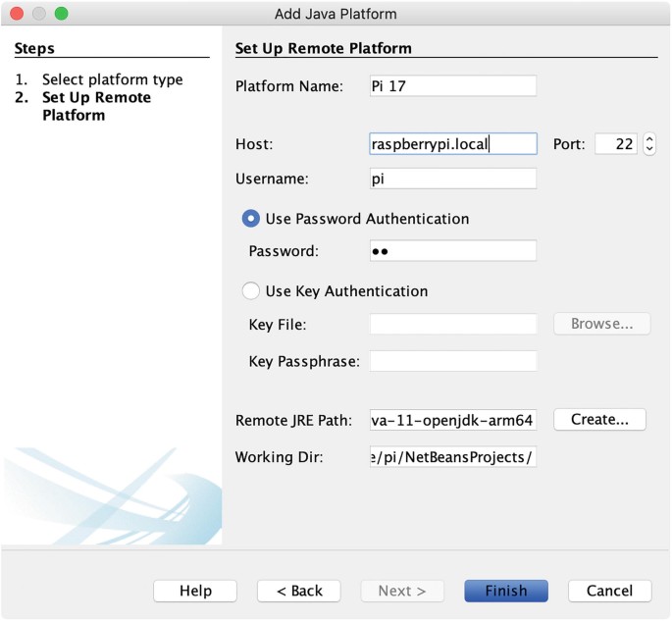Click the Working Dir text field

[x=453, y=457]
